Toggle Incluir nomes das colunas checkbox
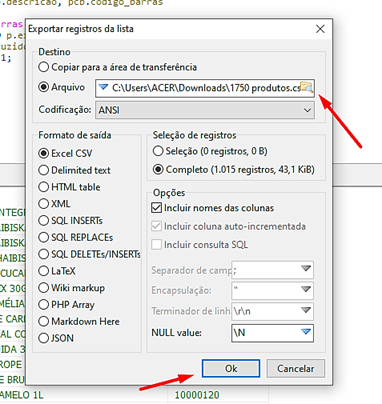Screen dimensions: 382x404 (x=213, y=208)
